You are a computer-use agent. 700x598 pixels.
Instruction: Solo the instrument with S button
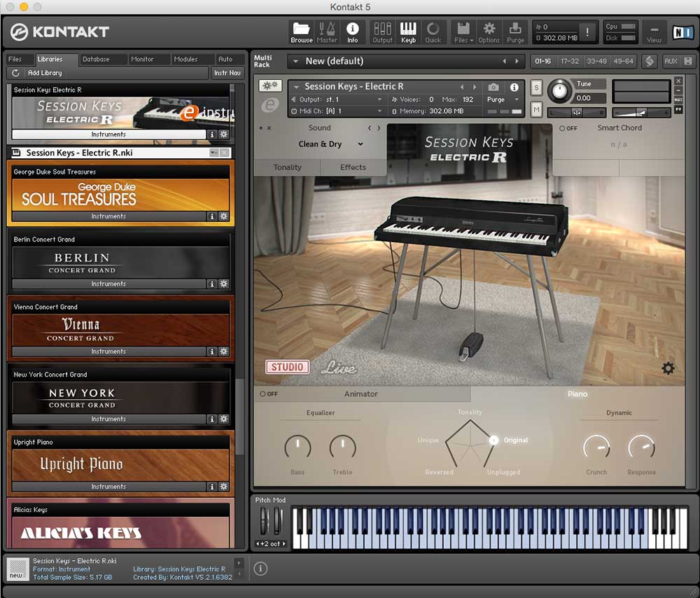click(536, 88)
